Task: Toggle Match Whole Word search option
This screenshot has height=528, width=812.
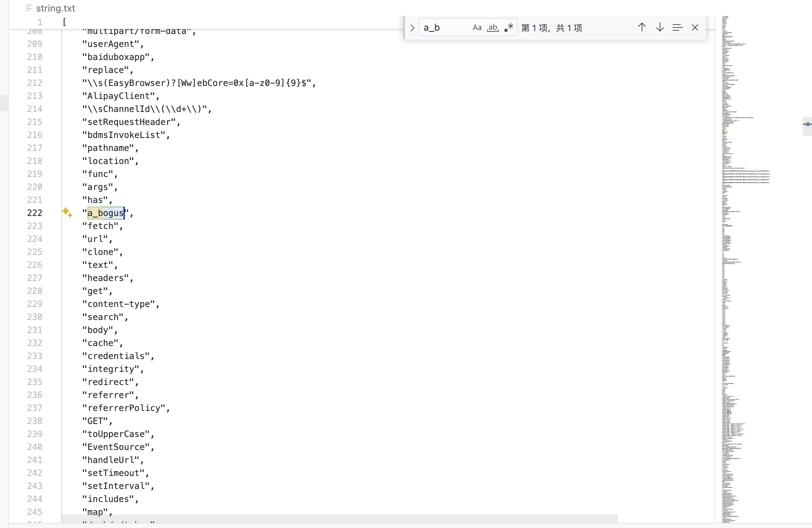Action: tap(493, 28)
